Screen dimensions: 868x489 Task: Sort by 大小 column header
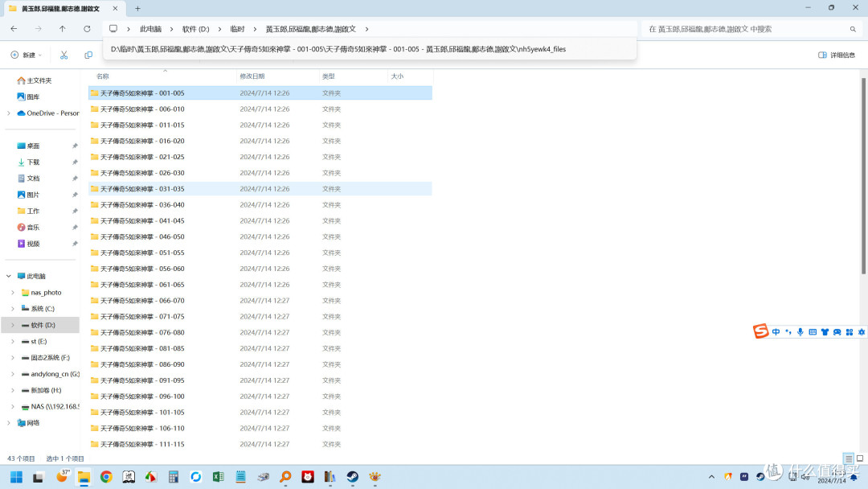398,76
